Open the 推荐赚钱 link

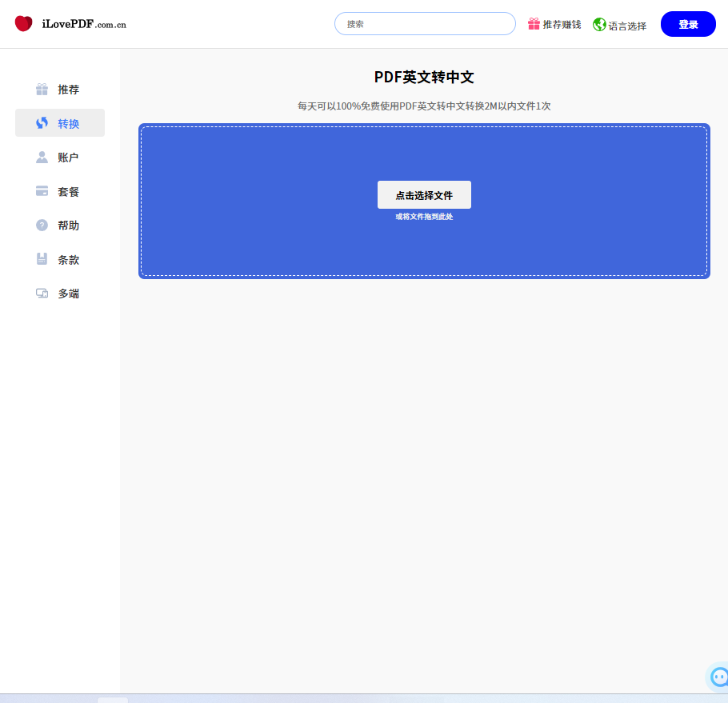pos(562,25)
